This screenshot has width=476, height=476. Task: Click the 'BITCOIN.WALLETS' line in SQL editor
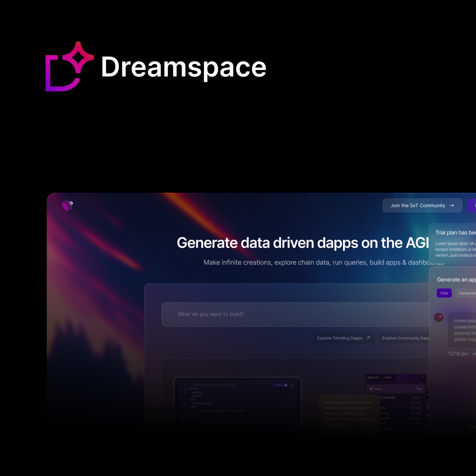click(x=202, y=403)
